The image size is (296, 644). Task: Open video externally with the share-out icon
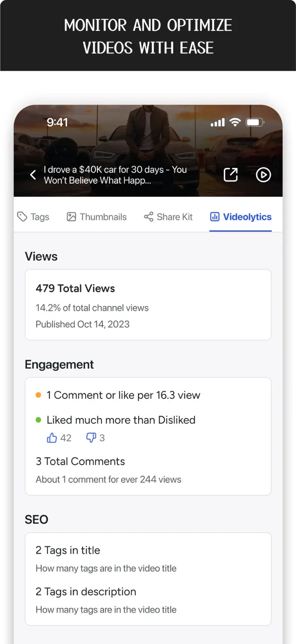(231, 174)
